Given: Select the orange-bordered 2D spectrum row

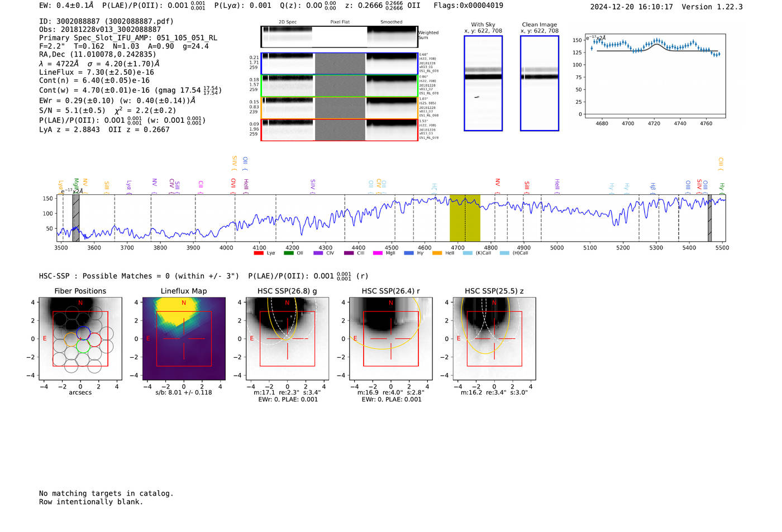Looking at the screenshot, I should (339, 108).
